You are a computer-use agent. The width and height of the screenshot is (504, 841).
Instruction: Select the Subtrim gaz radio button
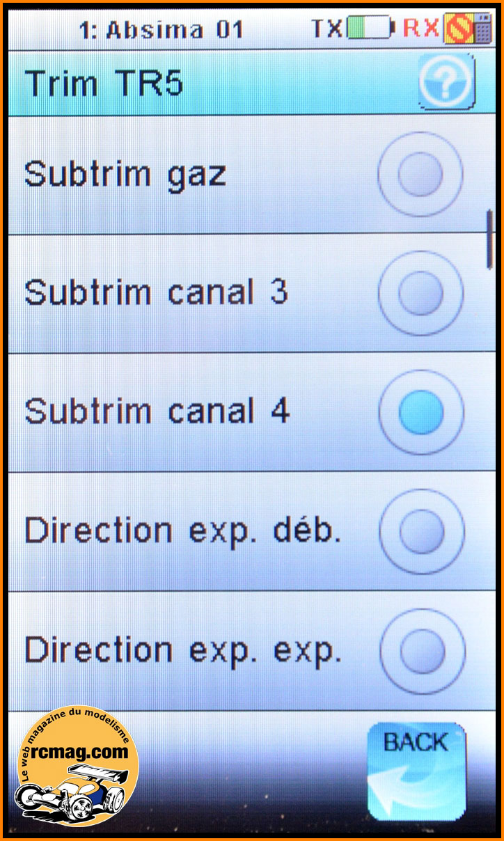point(420,174)
